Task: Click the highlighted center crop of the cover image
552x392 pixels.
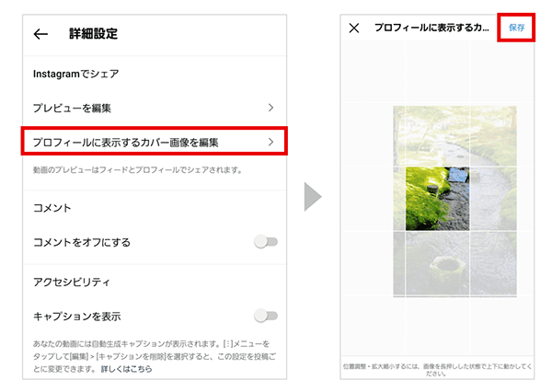Action: click(437, 199)
